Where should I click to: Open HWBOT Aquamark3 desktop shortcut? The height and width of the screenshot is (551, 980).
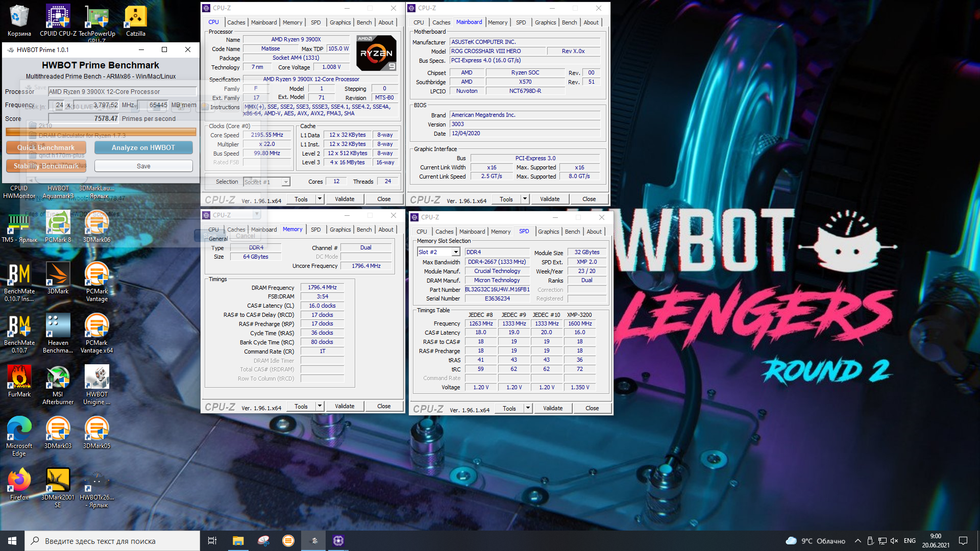coord(58,192)
